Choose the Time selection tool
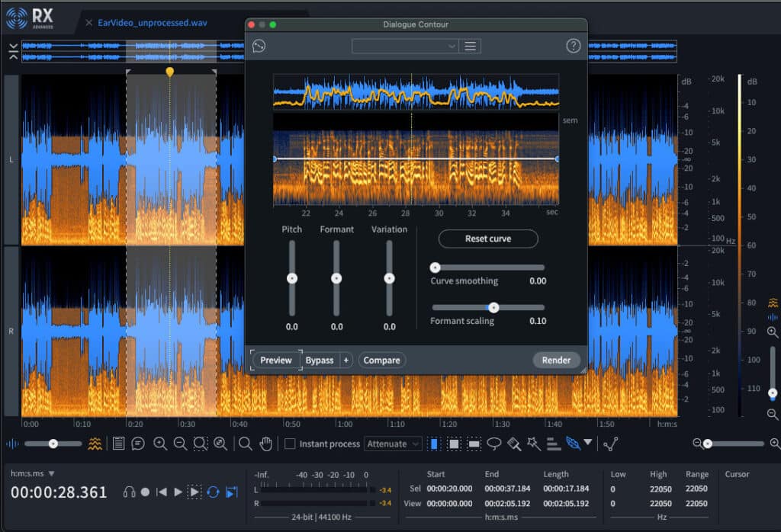 coord(434,444)
